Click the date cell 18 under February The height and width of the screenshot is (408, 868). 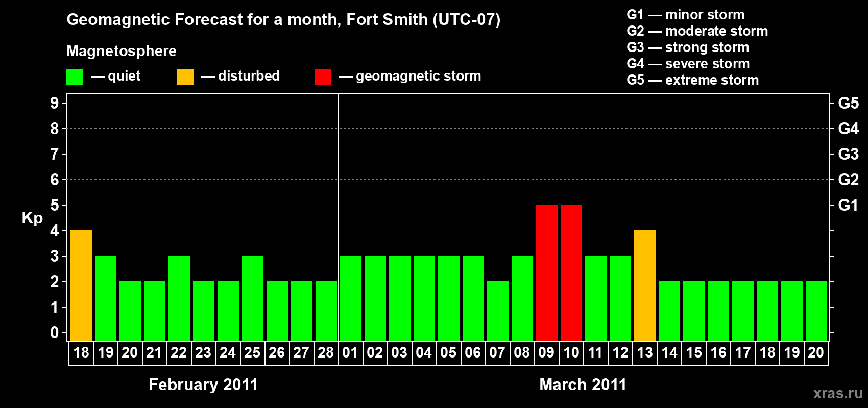click(x=81, y=353)
